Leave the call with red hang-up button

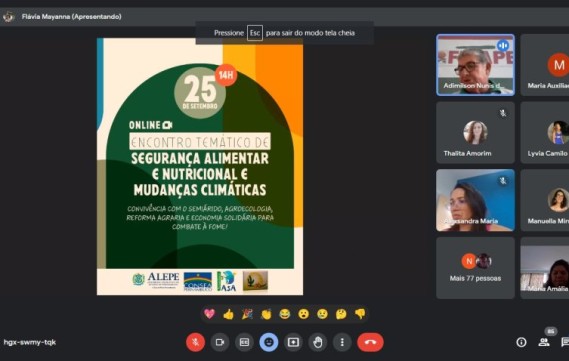[370, 342]
